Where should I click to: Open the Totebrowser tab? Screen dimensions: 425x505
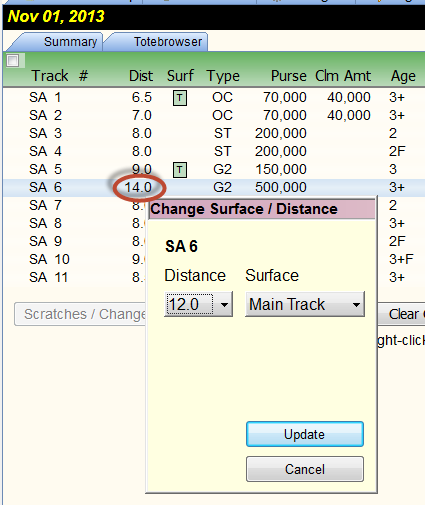click(x=168, y=42)
